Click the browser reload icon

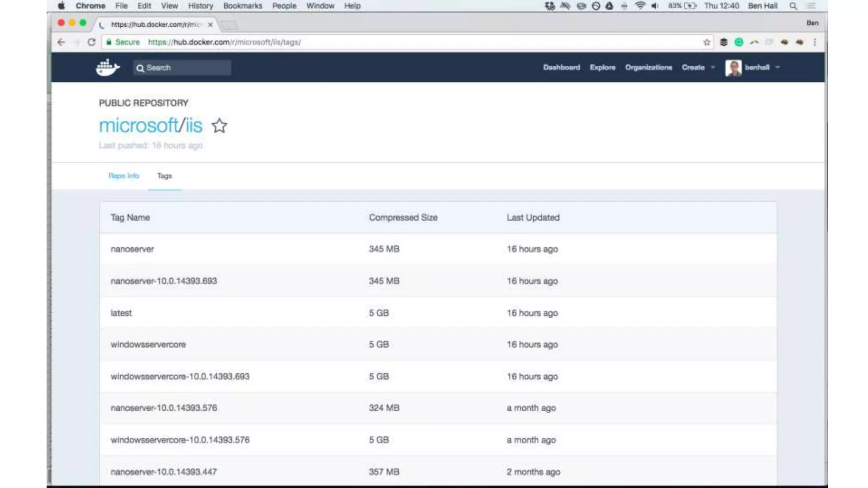pos(91,42)
